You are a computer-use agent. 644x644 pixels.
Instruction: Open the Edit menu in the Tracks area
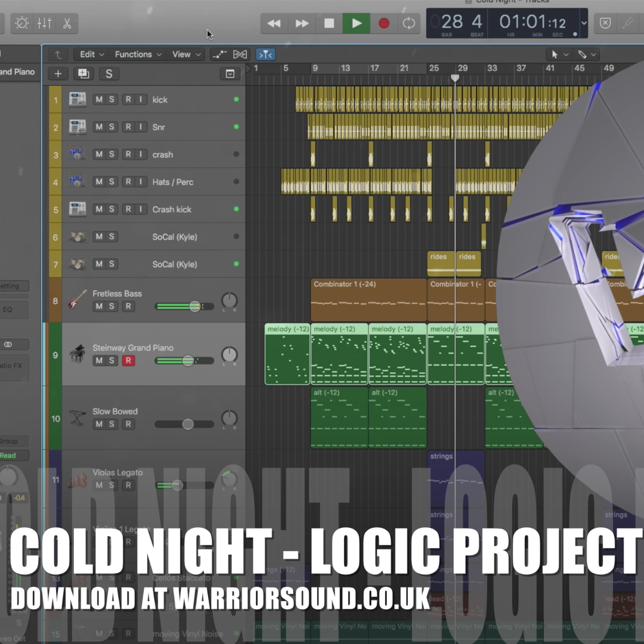pyautogui.click(x=92, y=55)
